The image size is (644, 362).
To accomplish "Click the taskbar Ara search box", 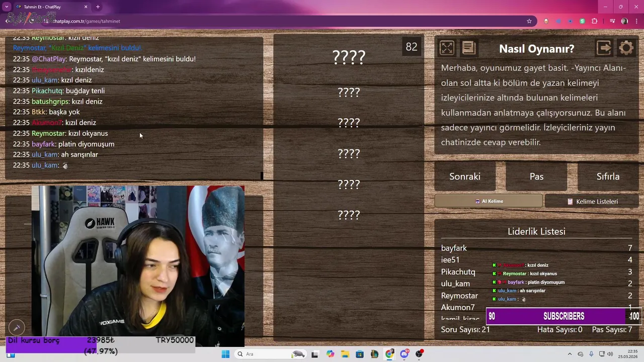I will click(x=270, y=354).
